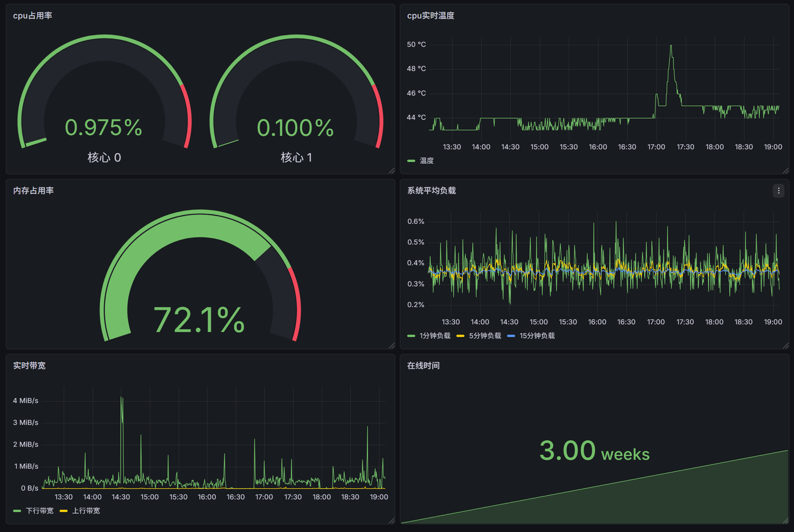The height and width of the screenshot is (532, 794).
Task: Open the 内存占用率 panel title menu
Action: (33, 191)
